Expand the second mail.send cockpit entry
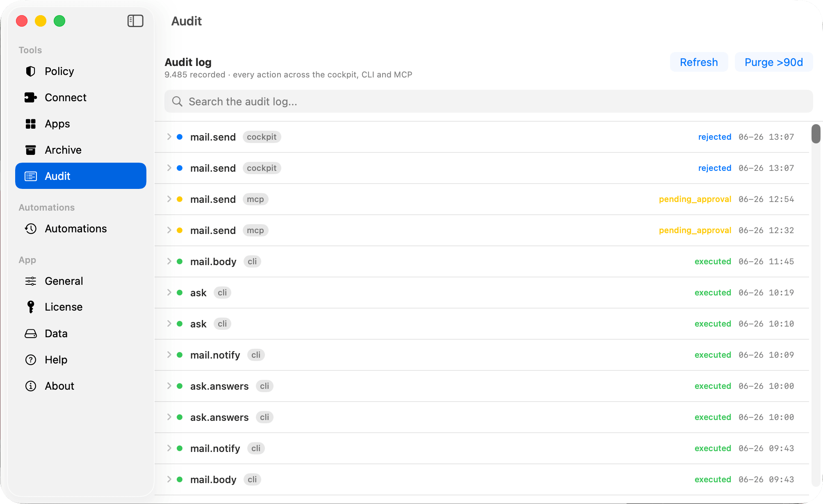Image resolution: width=823 pixels, height=504 pixels. pyautogui.click(x=169, y=168)
